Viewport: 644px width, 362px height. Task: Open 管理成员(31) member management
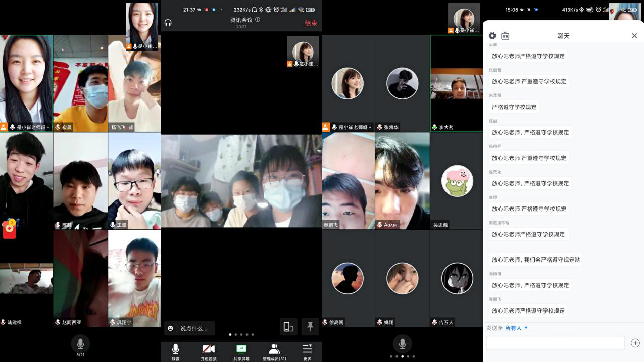point(274,351)
